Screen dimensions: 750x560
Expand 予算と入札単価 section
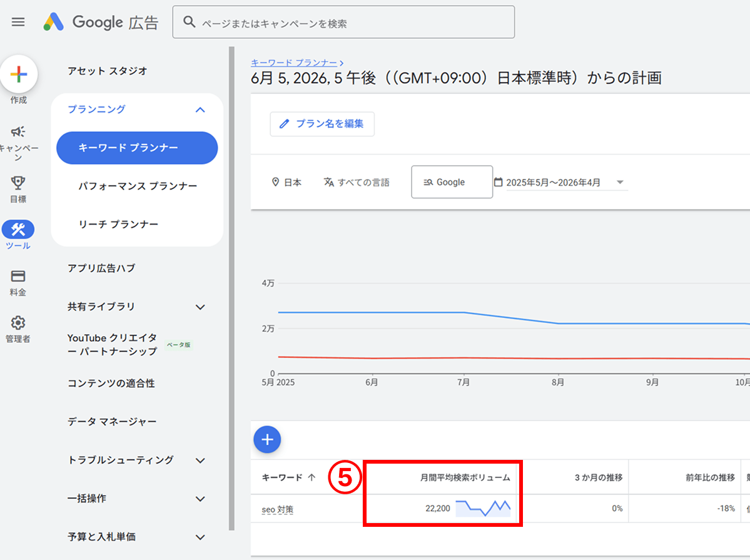tap(200, 537)
